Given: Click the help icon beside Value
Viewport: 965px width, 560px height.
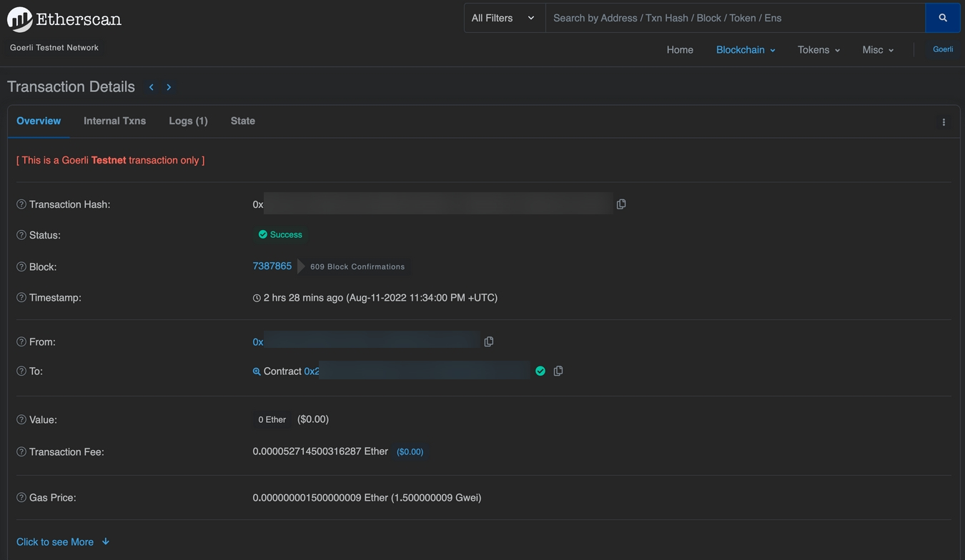Looking at the screenshot, I should [x=21, y=419].
